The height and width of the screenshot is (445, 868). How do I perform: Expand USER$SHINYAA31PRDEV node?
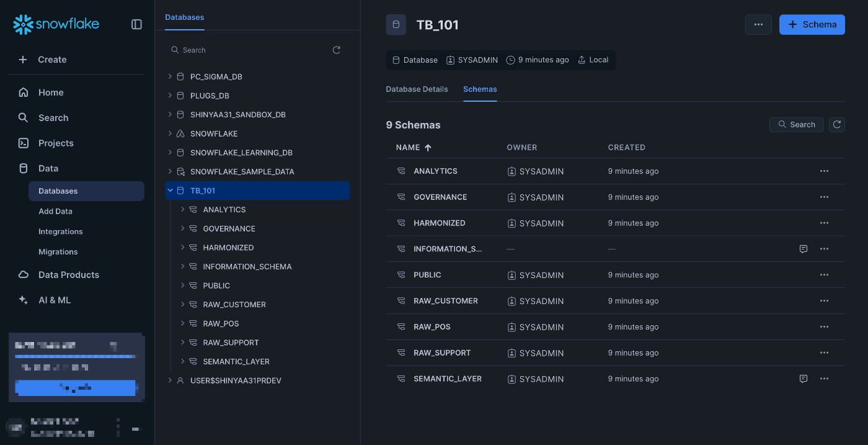[x=170, y=380]
